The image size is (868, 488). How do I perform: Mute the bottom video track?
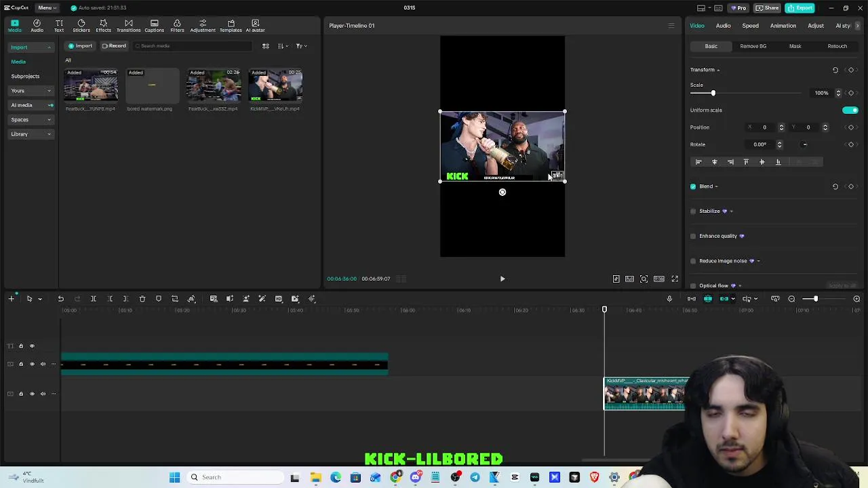tap(43, 394)
